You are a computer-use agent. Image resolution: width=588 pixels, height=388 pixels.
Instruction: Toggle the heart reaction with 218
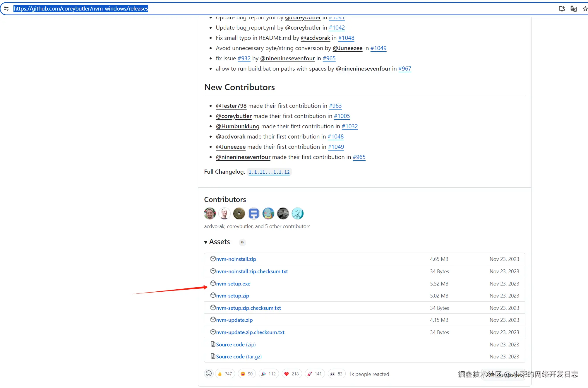(x=292, y=374)
